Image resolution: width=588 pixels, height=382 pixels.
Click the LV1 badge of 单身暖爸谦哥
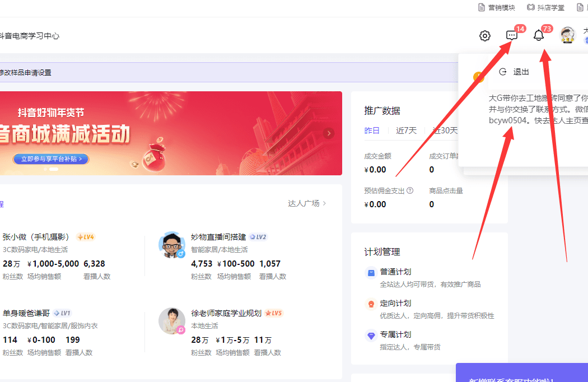click(x=62, y=313)
